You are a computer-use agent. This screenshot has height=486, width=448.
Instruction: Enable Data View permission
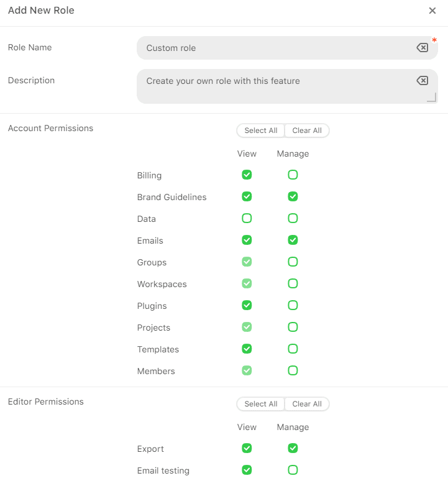pyautogui.click(x=247, y=218)
